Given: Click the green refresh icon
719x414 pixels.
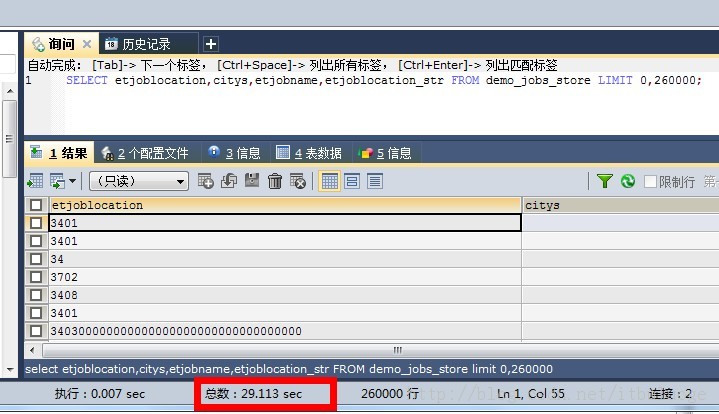Looking at the screenshot, I should pyautogui.click(x=628, y=181).
